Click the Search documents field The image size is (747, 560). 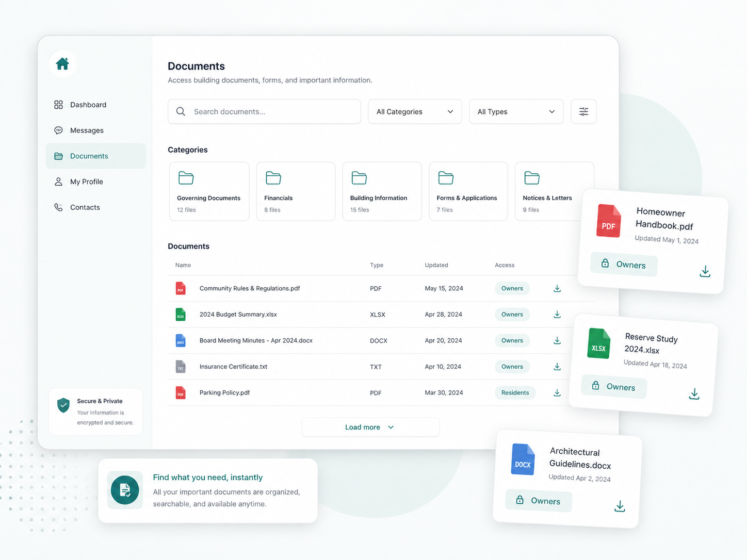264,111
